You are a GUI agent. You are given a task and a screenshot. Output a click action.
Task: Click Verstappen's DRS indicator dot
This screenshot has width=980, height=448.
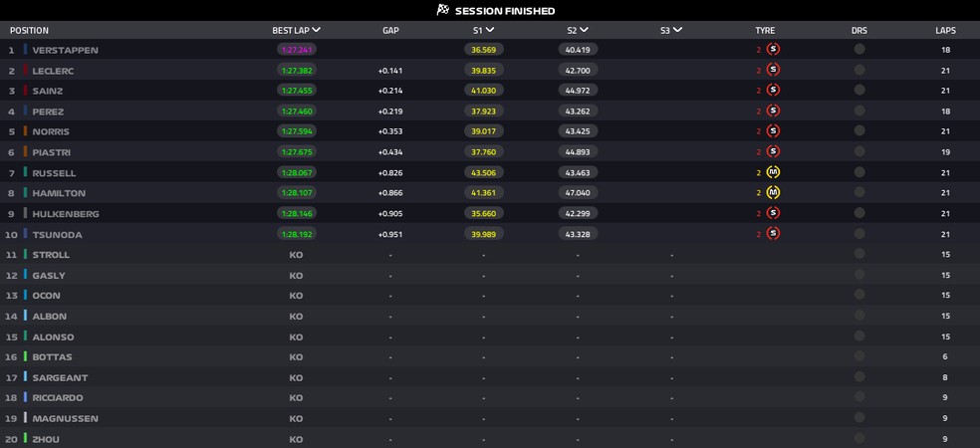click(859, 49)
